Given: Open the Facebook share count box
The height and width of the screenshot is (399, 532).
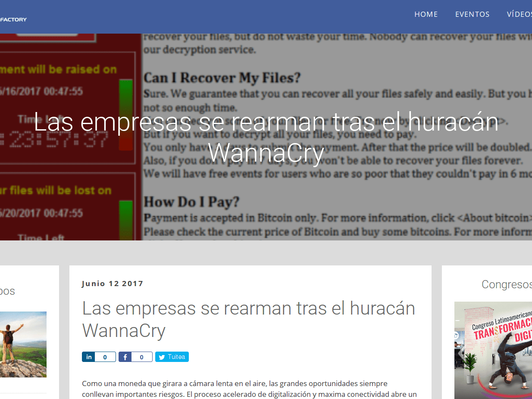Looking at the screenshot, I should 142,357.
